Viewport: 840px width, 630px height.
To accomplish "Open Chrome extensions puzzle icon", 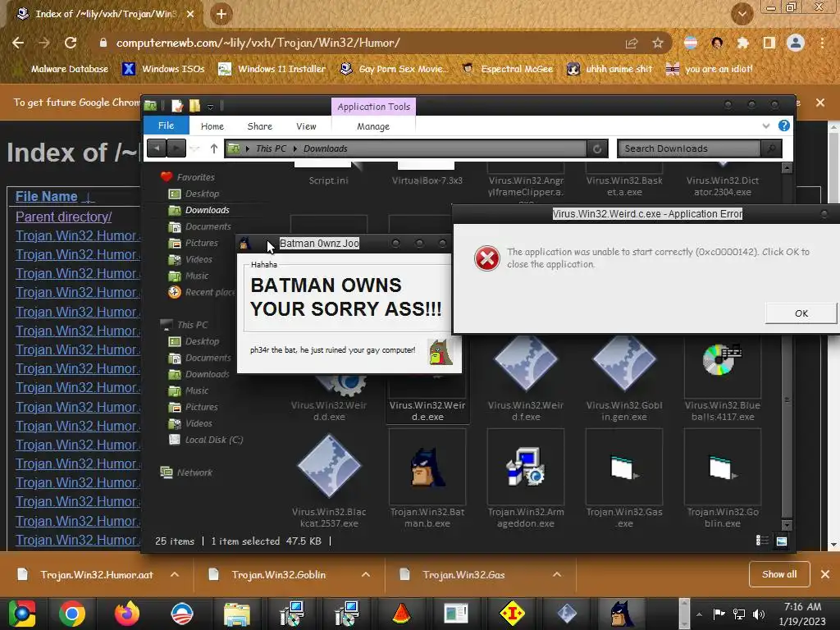I will pos(743,43).
